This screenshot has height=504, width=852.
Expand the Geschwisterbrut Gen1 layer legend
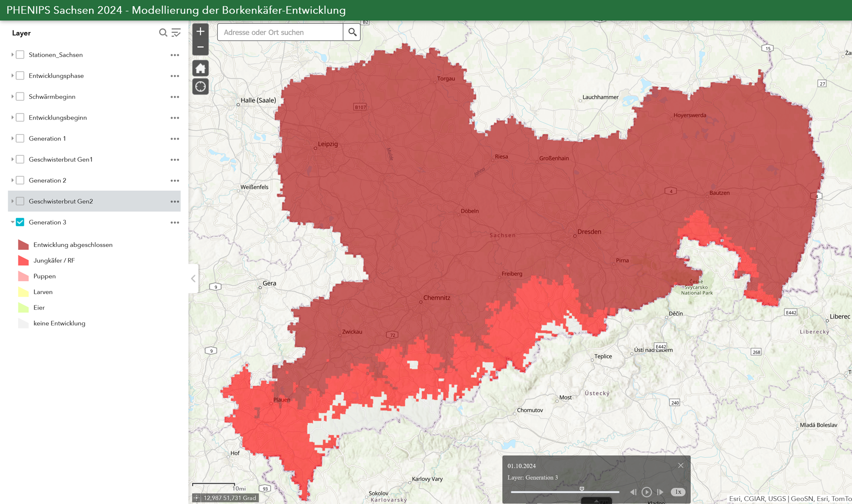pyautogui.click(x=12, y=159)
